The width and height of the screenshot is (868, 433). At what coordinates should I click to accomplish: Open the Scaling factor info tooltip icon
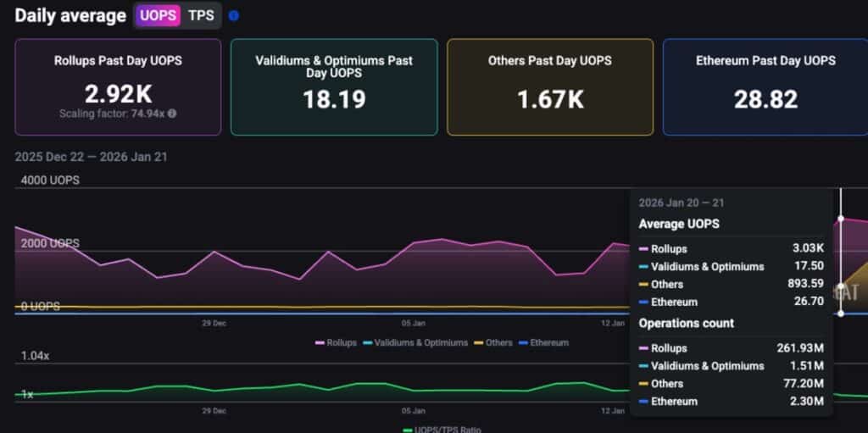pos(172,114)
